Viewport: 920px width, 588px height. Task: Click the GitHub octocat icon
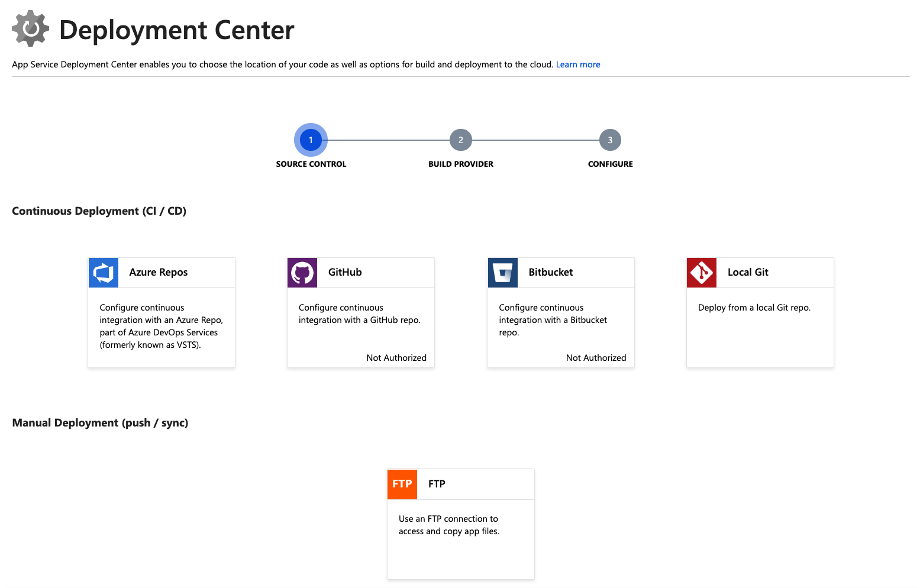302,272
